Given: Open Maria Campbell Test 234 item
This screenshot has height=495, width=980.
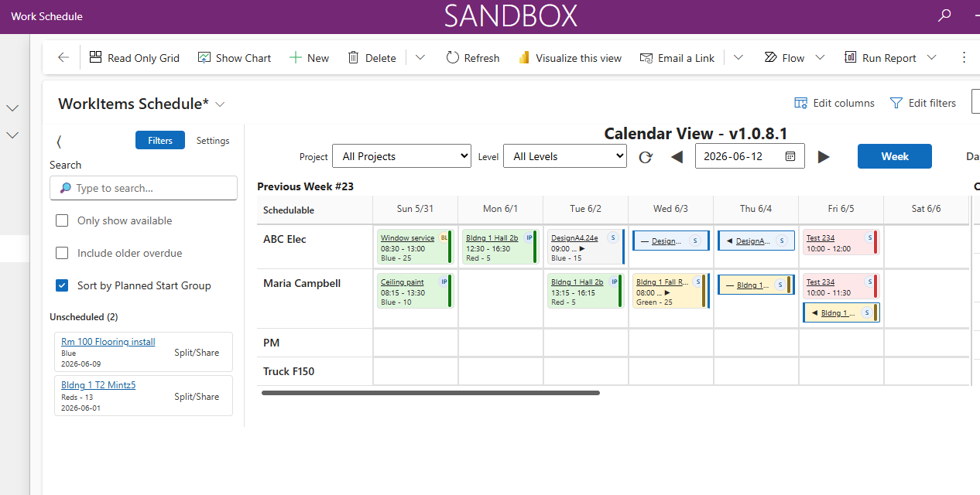Looking at the screenshot, I should (821, 282).
